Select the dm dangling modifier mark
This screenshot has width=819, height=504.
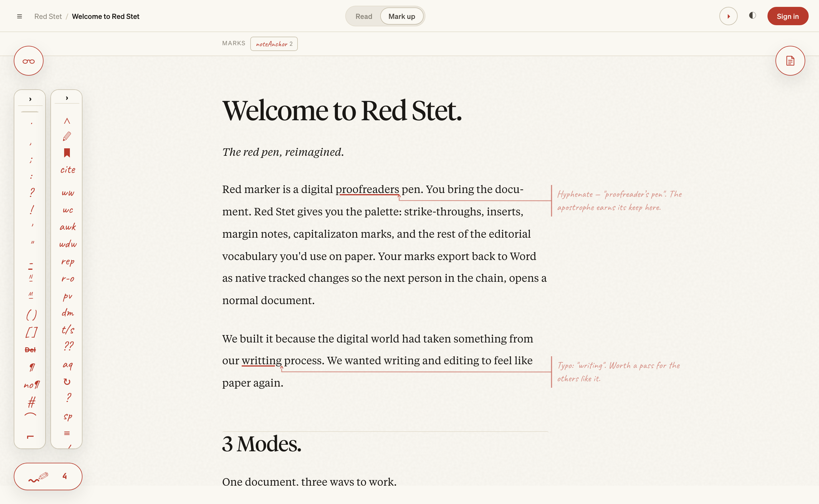point(68,313)
